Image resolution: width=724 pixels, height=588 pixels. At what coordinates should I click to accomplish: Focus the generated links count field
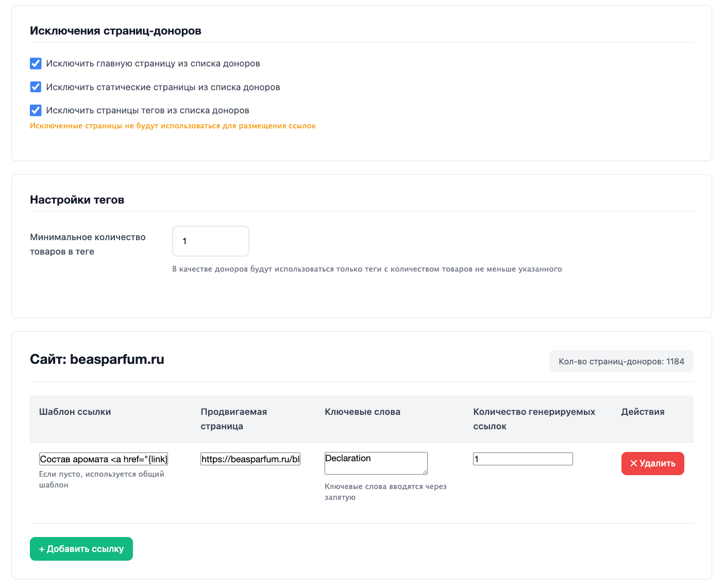(x=523, y=459)
